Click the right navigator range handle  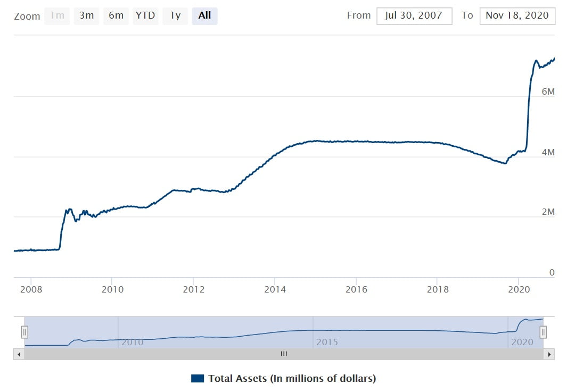pos(543,332)
